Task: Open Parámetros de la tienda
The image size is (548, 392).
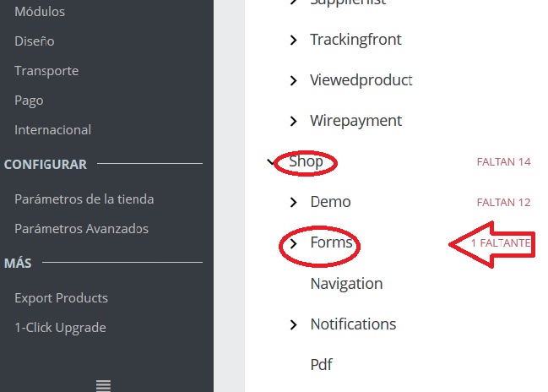Action: pos(84,199)
